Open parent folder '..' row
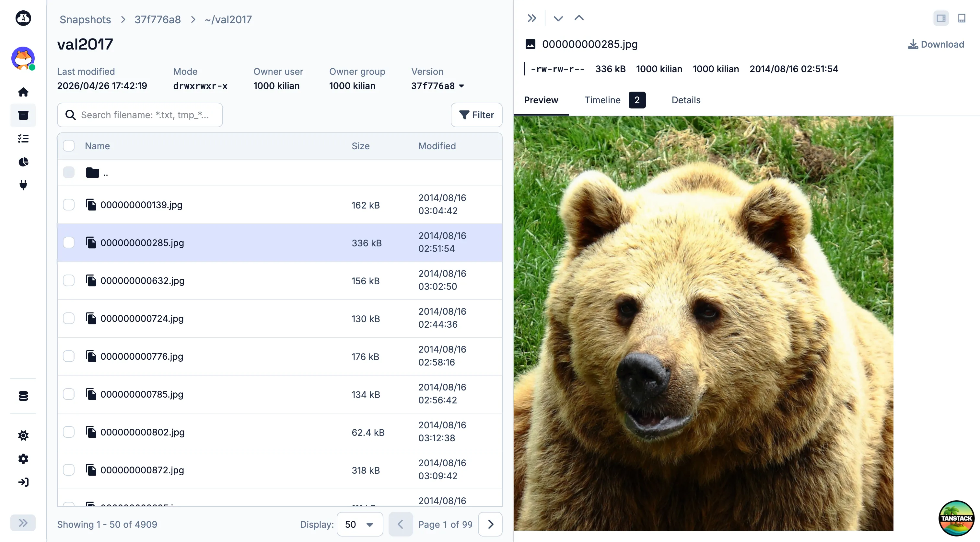The width and height of the screenshot is (980, 542). point(280,173)
